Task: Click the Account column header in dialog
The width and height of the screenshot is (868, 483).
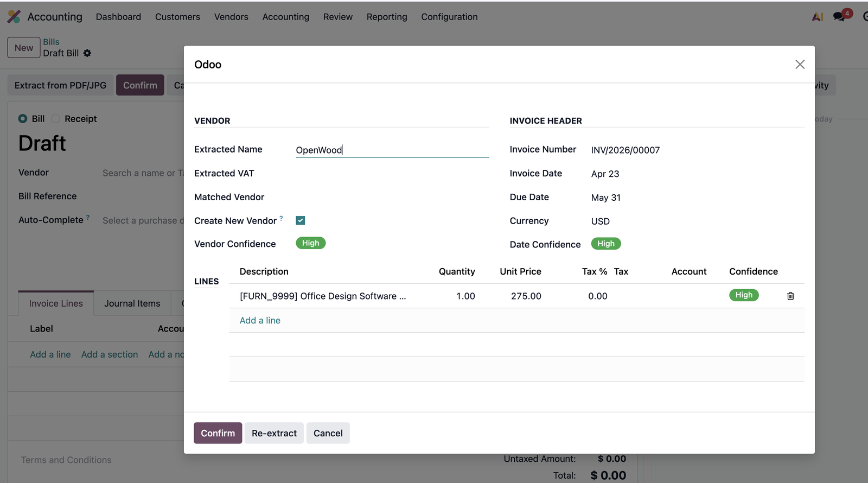Action: (x=689, y=271)
